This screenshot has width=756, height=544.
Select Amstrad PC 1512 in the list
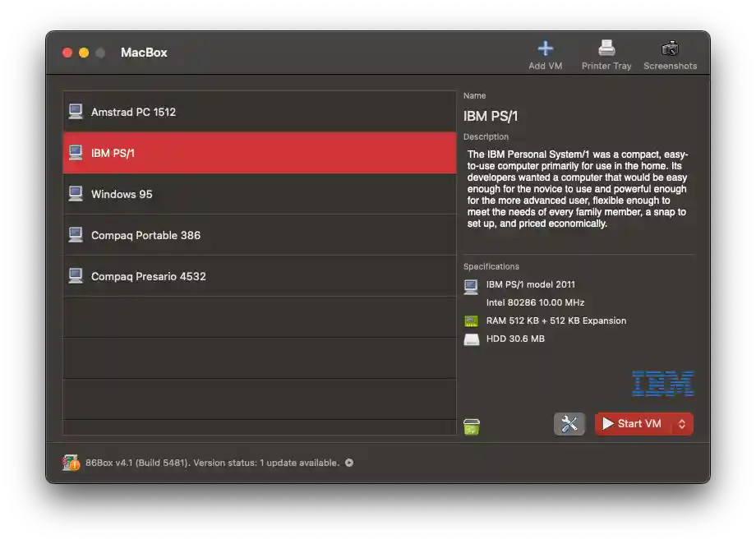260,112
